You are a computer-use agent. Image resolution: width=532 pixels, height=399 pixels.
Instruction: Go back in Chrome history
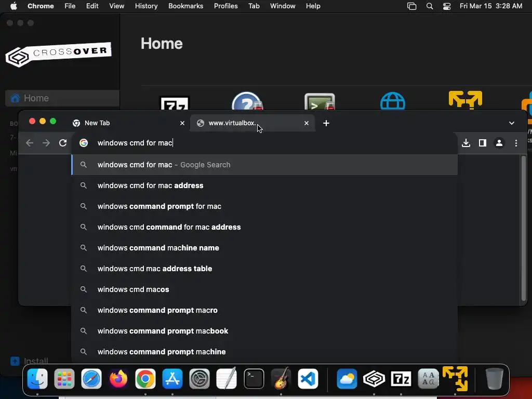30,143
